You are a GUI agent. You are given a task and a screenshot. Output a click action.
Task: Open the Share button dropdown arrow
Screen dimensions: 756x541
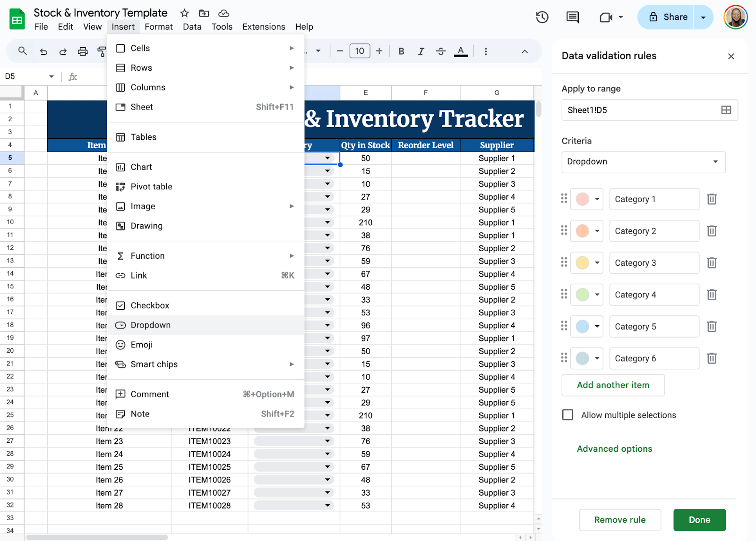tap(704, 17)
